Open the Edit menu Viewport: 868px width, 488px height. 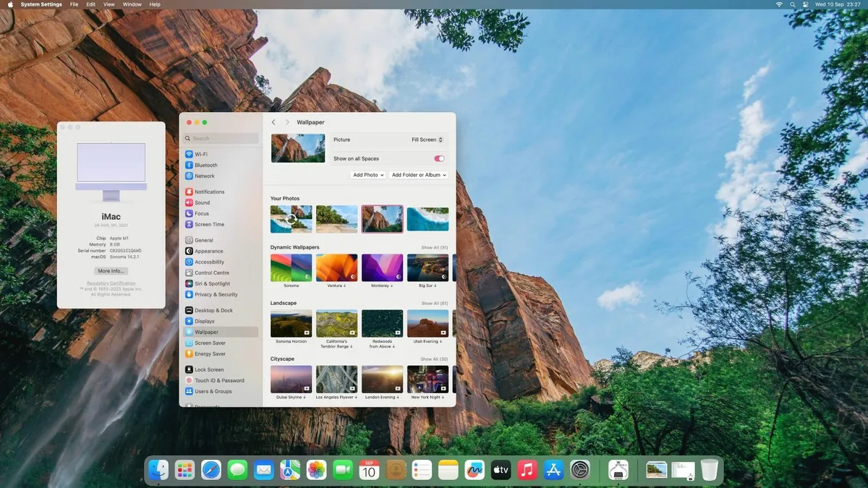91,4
